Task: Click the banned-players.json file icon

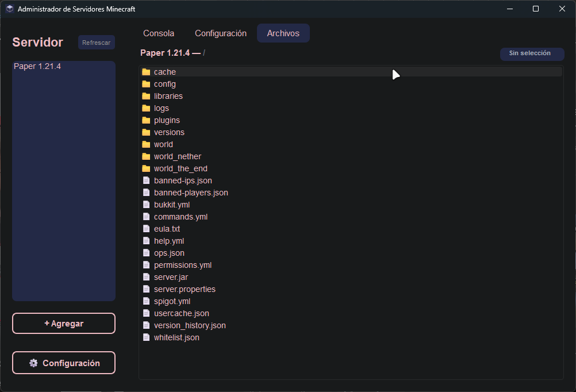Action: point(146,193)
